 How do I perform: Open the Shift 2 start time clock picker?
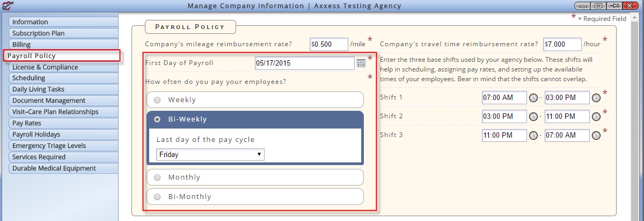[533, 117]
